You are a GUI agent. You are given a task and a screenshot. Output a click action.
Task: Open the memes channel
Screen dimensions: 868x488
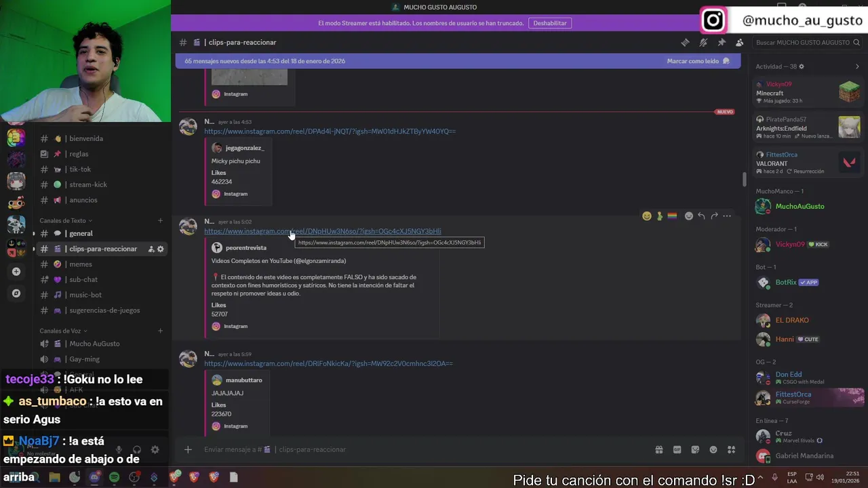tap(80, 264)
